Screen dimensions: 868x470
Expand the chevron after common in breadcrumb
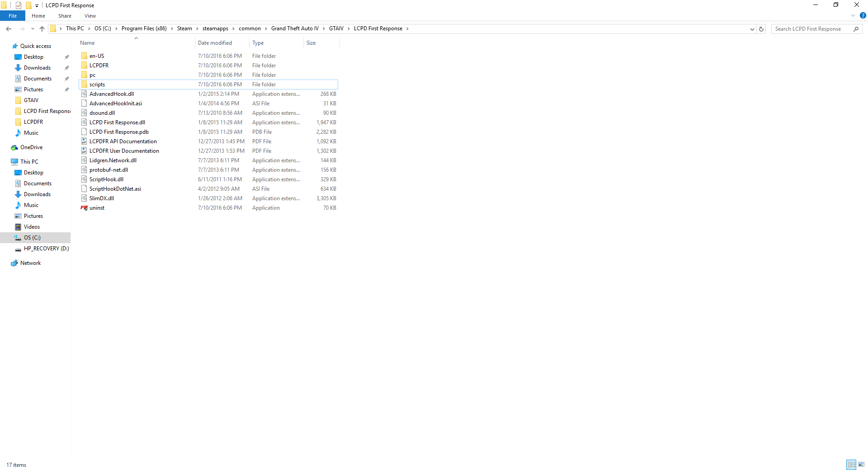(x=266, y=28)
